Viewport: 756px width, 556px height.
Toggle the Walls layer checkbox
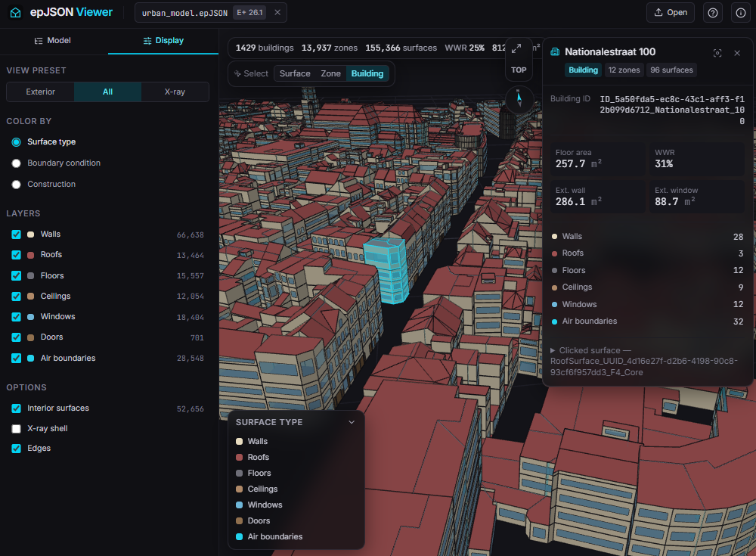17,235
